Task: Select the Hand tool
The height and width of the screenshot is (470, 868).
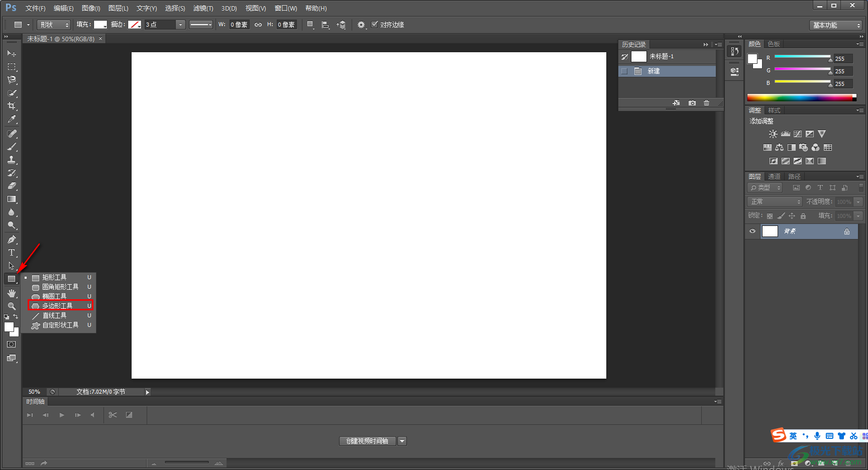Action: point(11,293)
